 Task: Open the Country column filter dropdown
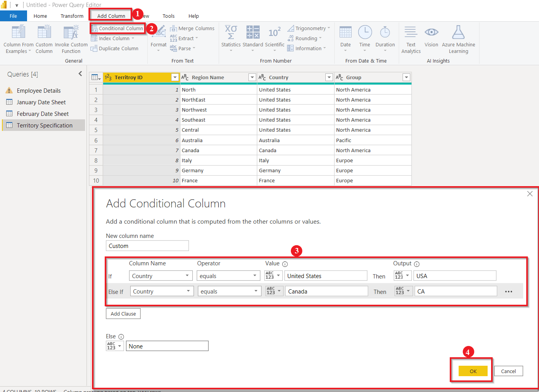click(329, 77)
